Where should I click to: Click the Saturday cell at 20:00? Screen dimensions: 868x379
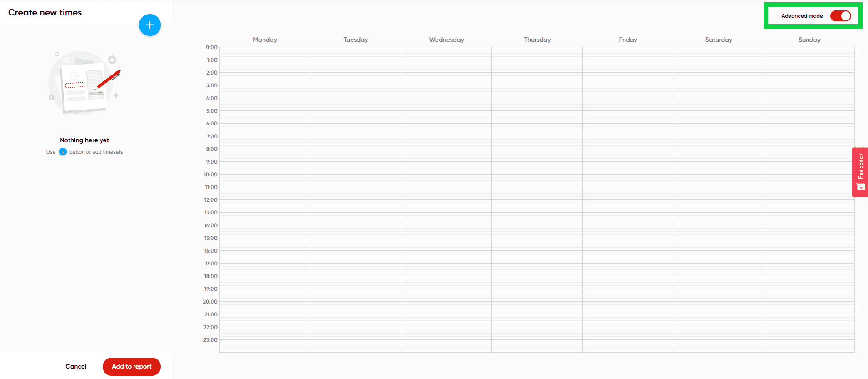click(718, 308)
